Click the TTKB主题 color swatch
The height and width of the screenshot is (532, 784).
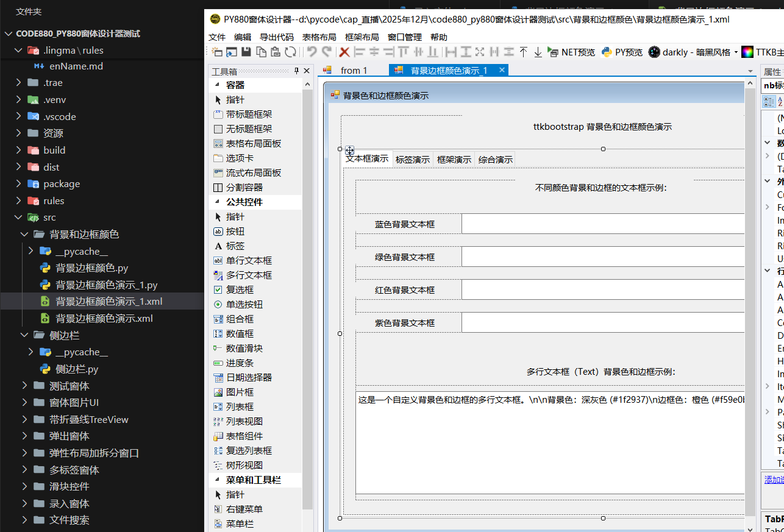point(747,52)
